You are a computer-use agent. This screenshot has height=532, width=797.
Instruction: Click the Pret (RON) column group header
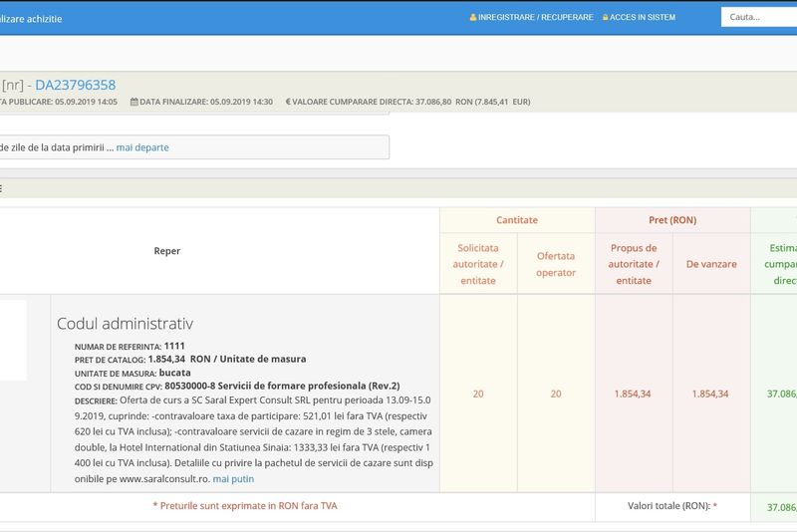672,219
